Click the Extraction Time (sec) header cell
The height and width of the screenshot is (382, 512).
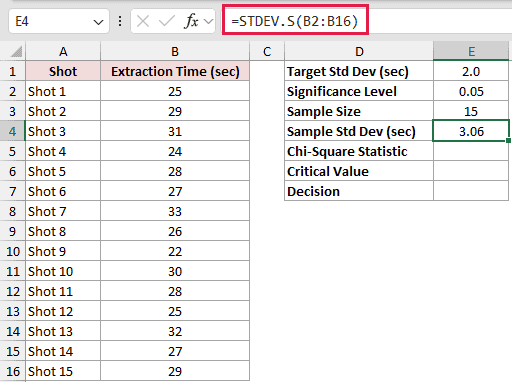pos(175,71)
